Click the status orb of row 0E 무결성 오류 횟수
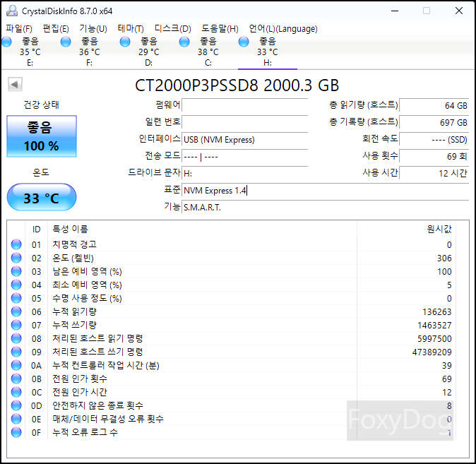Screen dimensions: 476x464 (16, 419)
